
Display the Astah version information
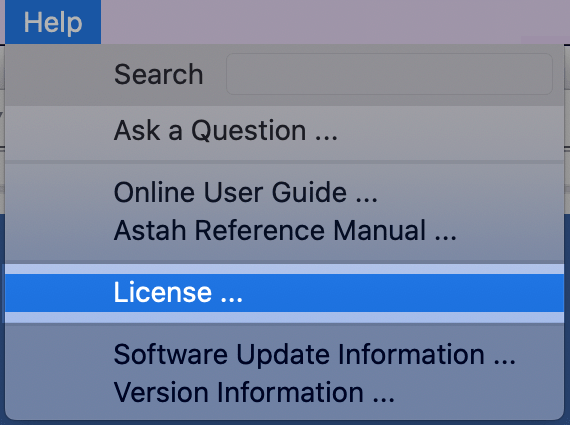click(284, 392)
